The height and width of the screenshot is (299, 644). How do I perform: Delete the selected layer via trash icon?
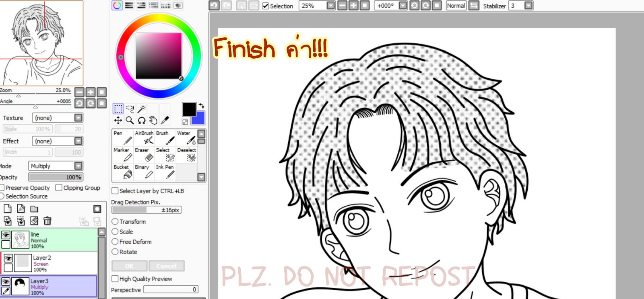(47, 221)
